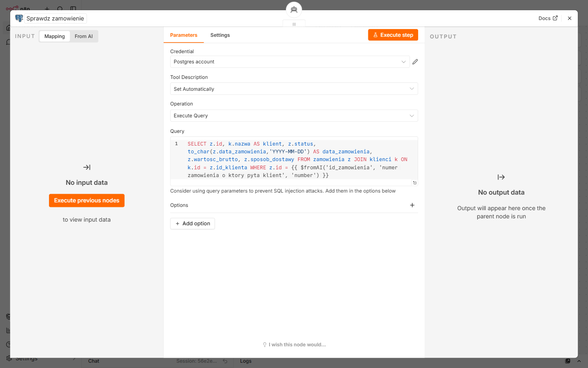
Task: Select the Parameters tab
Action: tap(184, 35)
